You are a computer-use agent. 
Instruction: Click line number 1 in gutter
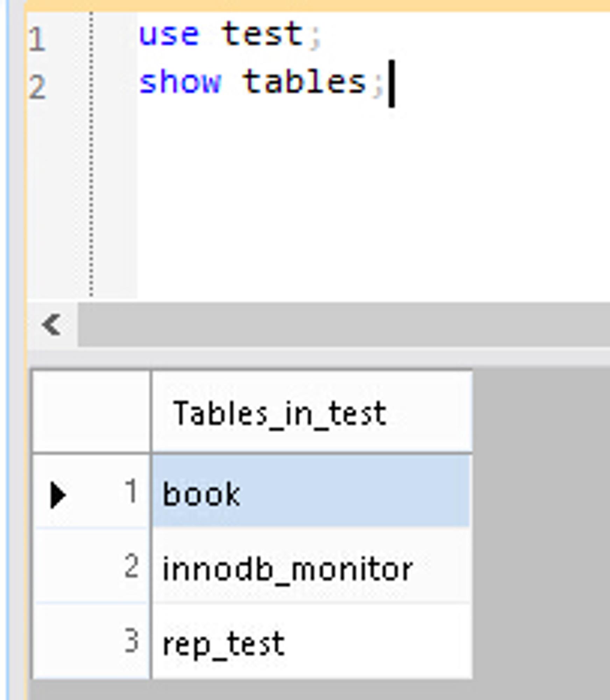(37, 39)
